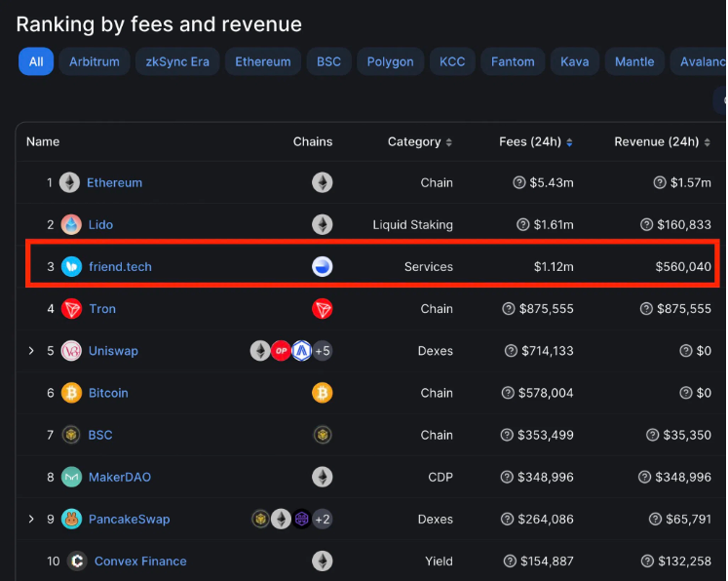Expand the Uniswap row
This screenshot has width=728, height=581.
(x=31, y=351)
